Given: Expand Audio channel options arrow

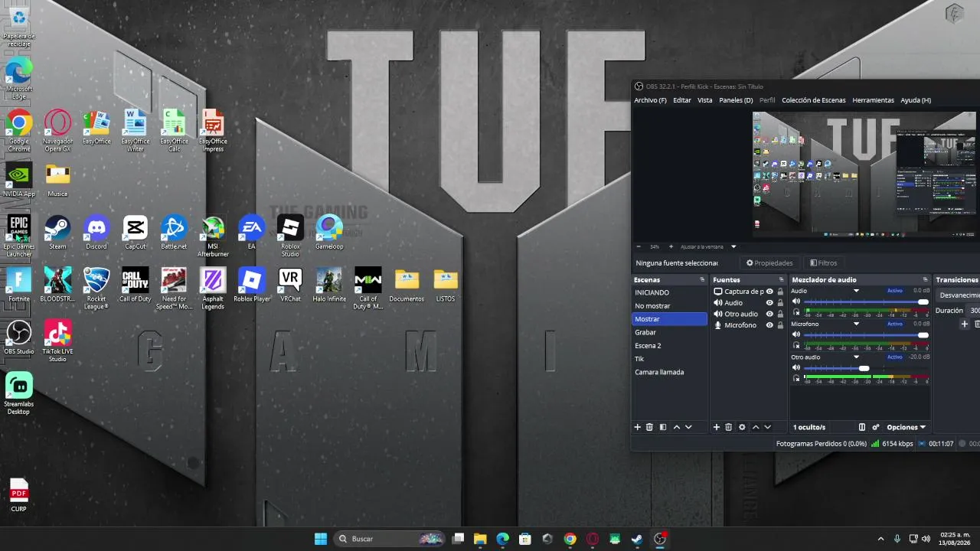Looking at the screenshot, I should click(856, 291).
